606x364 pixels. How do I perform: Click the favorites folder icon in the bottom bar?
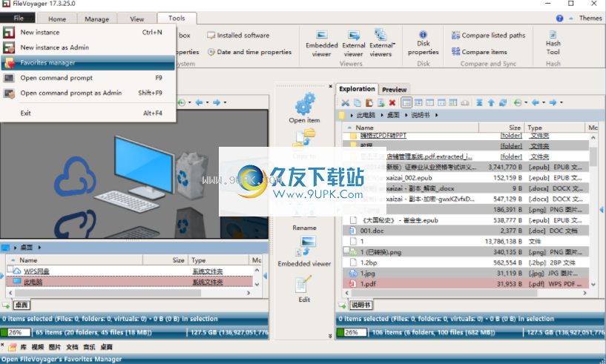tap(13, 347)
